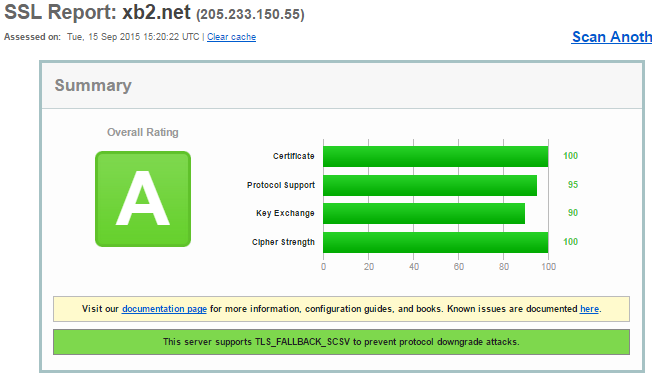Viewport: 652px width, 380px height.
Task: Click the 'Key Exchange' chart label
Action: (285, 213)
